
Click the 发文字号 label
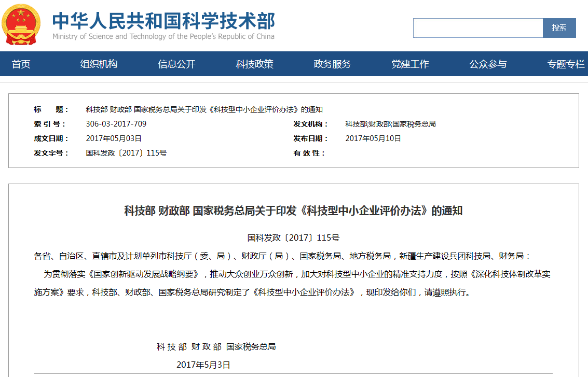[51, 153]
